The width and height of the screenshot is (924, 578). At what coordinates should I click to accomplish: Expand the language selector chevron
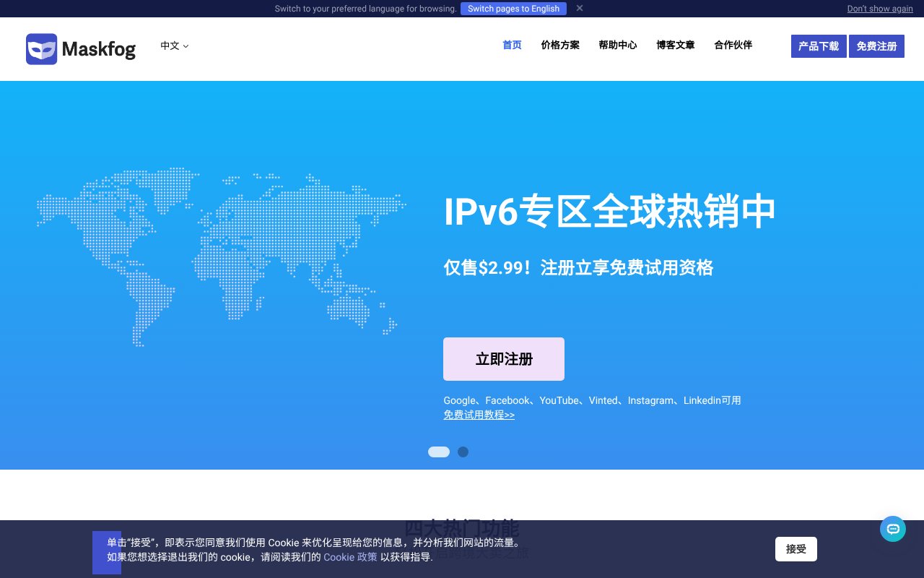(x=186, y=46)
